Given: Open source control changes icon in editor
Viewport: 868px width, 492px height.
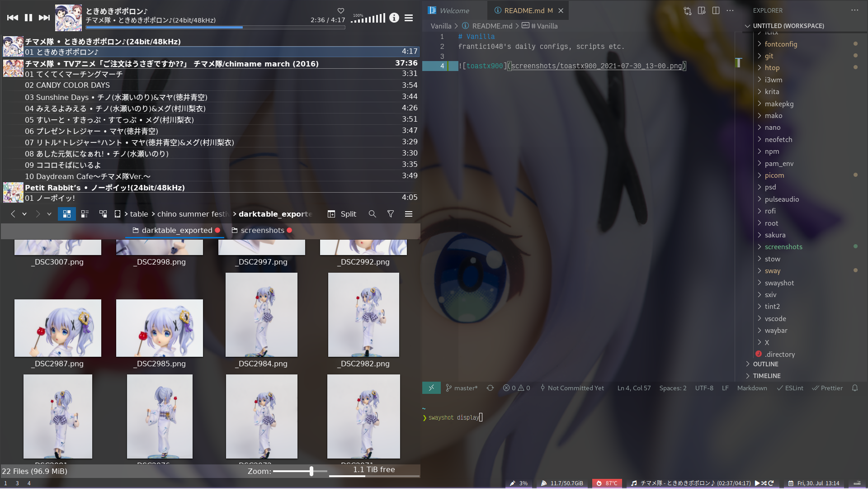Looking at the screenshot, I should coord(687,10).
